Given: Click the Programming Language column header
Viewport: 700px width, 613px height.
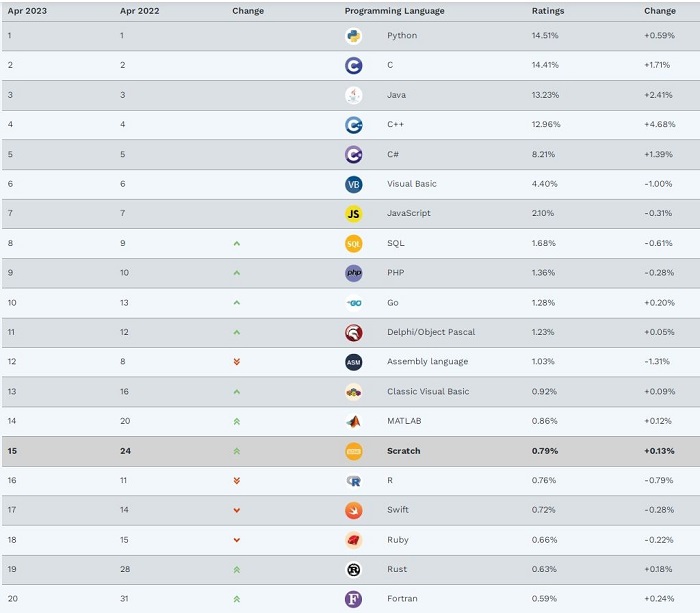Looking at the screenshot, I should [394, 11].
